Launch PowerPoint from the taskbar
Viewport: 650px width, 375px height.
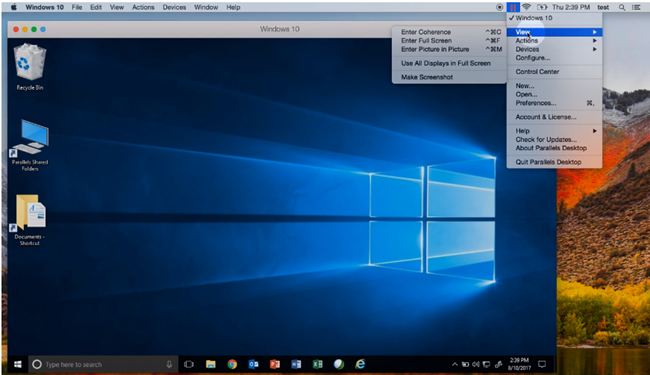(x=274, y=364)
